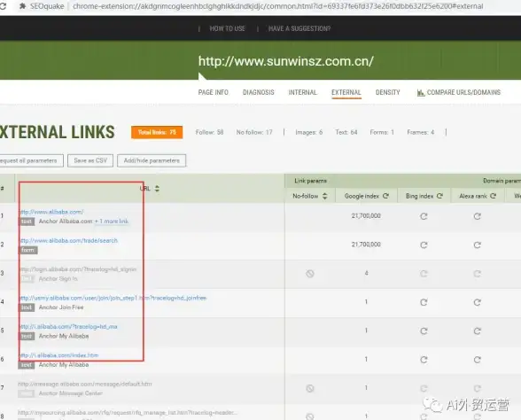Click the bar chart icon beside Compare URLs

click(420, 93)
